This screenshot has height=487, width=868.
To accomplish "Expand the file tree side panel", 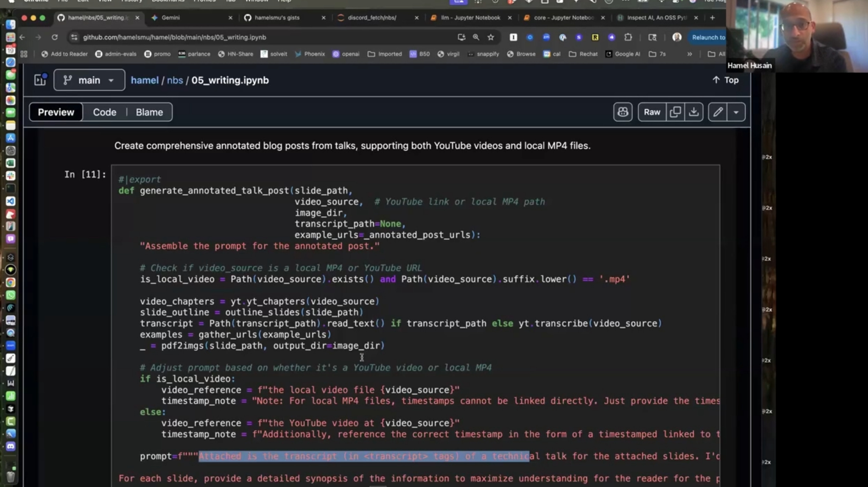I will [40, 80].
